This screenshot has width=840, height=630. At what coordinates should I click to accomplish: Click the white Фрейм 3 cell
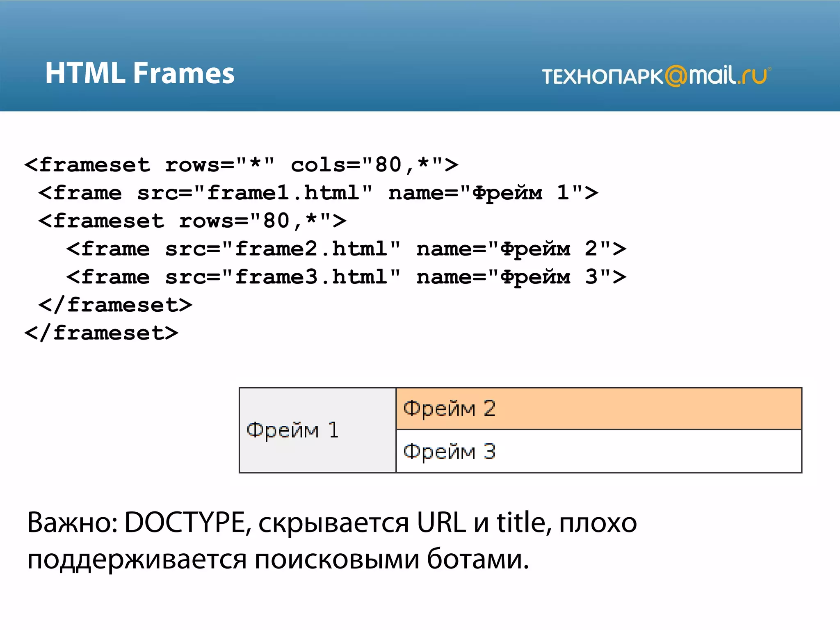point(599,451)
